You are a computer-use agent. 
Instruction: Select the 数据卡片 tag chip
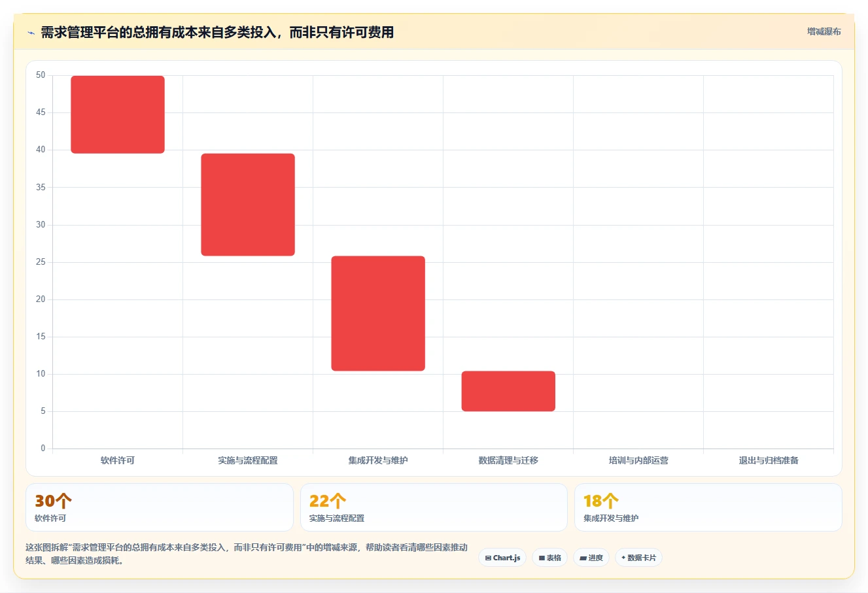click(x=638, y=558)
